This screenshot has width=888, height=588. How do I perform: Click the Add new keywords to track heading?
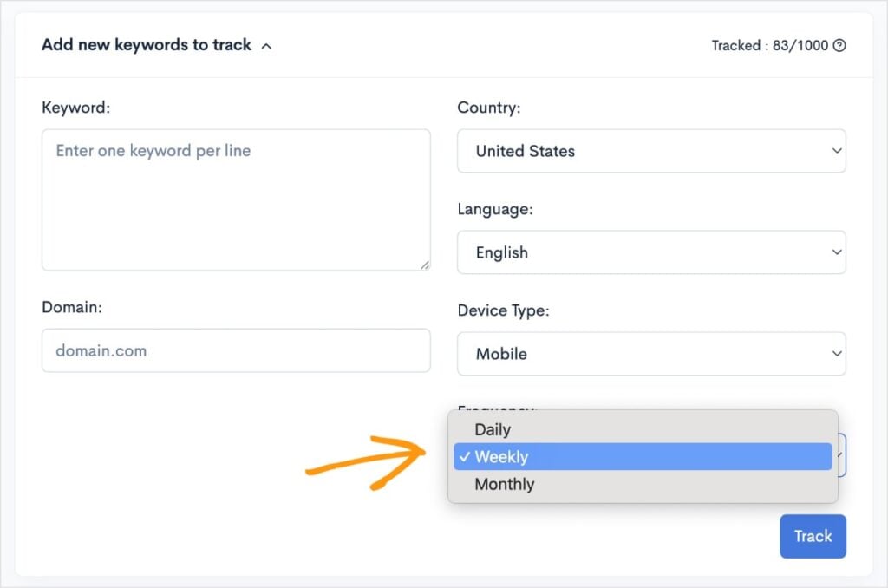pos(147,45)
